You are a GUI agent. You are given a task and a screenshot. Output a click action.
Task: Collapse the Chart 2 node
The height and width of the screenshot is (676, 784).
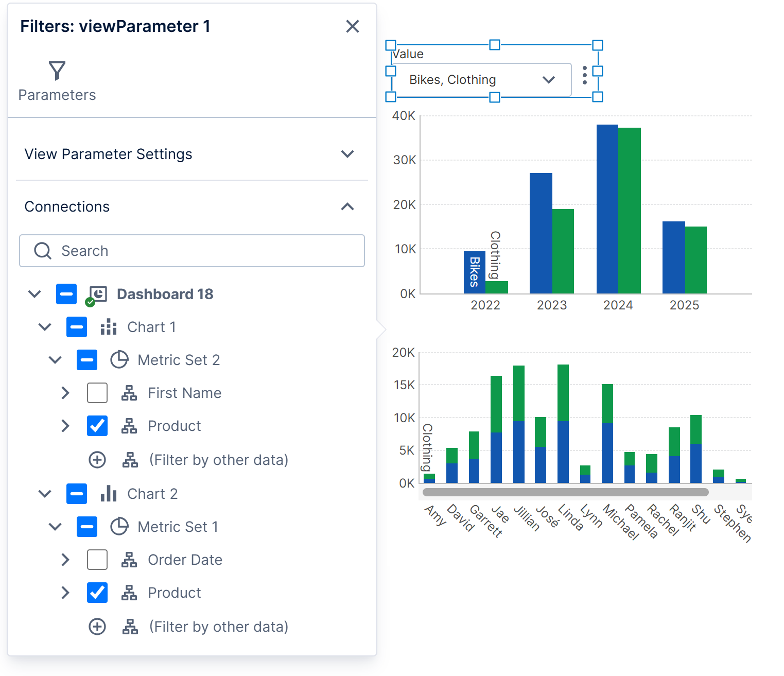coord(45,494)
